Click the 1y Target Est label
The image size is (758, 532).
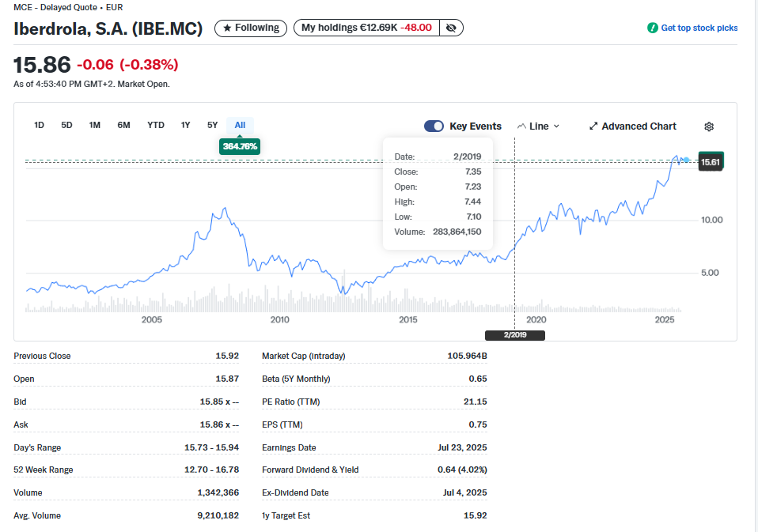(286, 516)
